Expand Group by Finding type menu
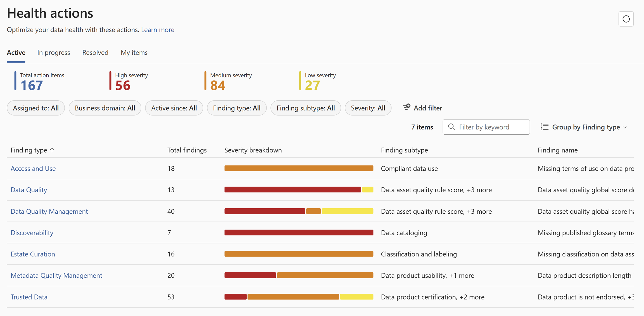 [x=584, y=127]
